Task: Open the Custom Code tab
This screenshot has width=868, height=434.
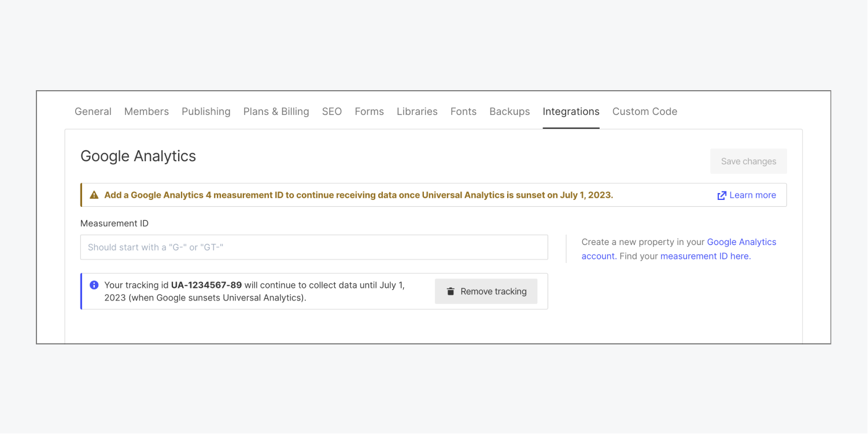Action: tap(645, 112)
